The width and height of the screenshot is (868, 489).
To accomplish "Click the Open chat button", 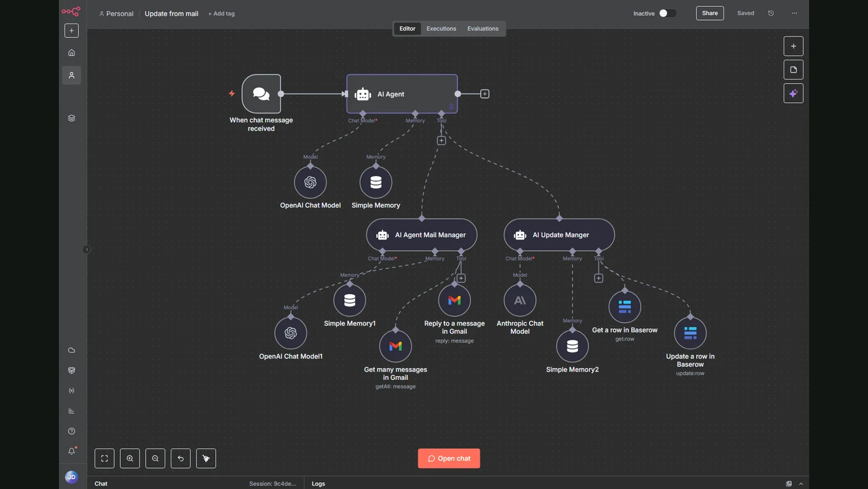I will coord(449,459).
